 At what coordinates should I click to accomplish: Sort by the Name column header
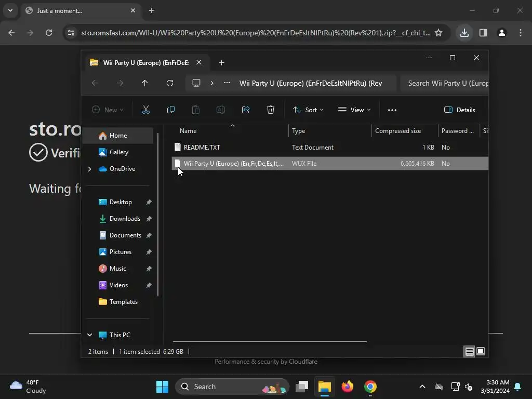[x=188, y=130]
